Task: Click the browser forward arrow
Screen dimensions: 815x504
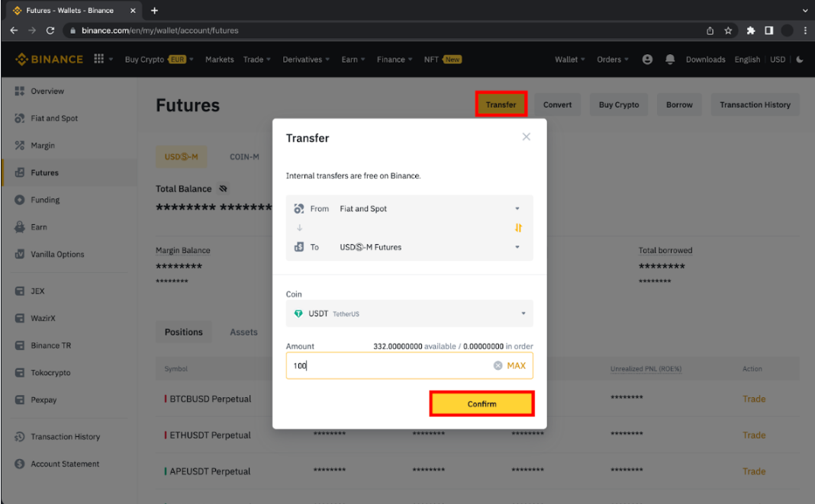Action: [x=32, y=30]
